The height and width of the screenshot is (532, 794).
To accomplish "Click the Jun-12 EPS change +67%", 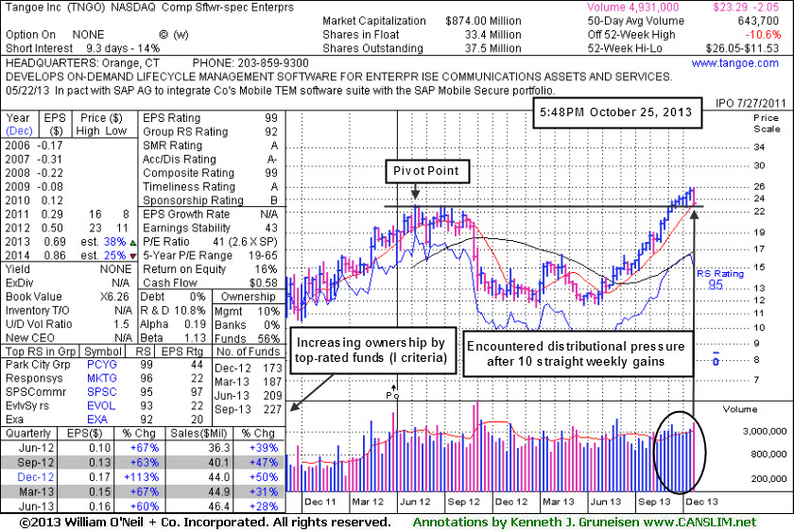I will pyautogui.click(x=145, y=448).
